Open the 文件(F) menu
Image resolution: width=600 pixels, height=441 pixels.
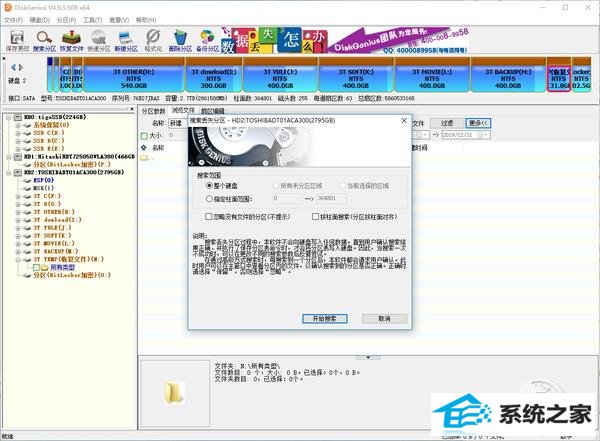(13, 20)
